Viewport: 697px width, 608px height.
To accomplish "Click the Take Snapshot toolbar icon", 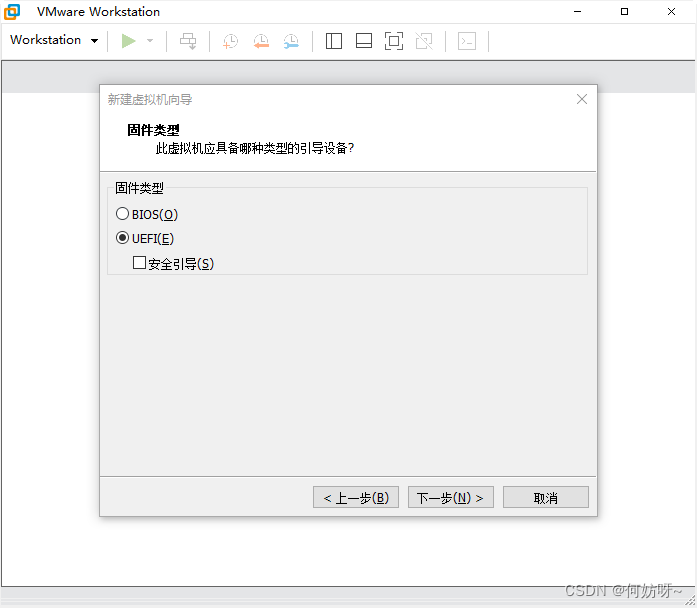I will click(x=230, y=41).
